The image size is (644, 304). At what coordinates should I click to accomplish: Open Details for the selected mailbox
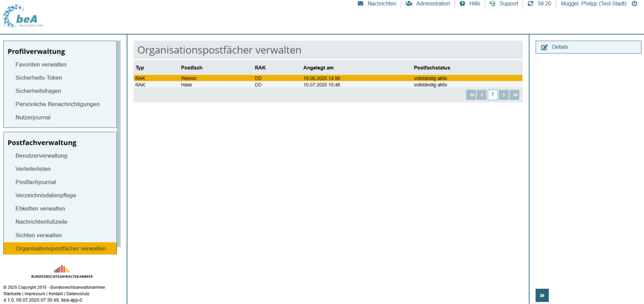point(588,47)
